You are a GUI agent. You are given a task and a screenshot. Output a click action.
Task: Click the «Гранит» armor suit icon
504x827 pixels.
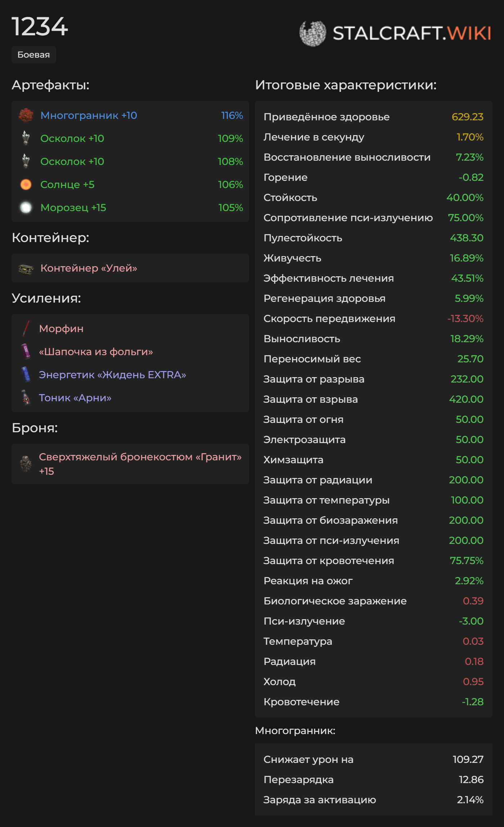[x=26, y=464]
